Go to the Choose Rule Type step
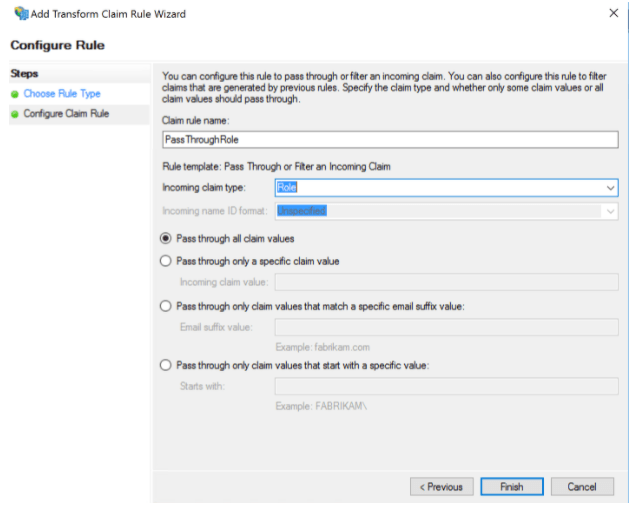The height and width of the screenshot is (512, 641). tap(62, 94)
